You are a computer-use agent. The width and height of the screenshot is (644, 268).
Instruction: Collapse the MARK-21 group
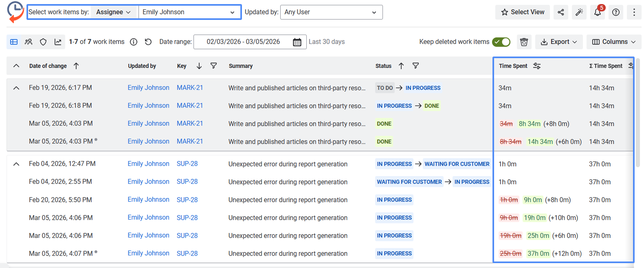coord(16,88)
